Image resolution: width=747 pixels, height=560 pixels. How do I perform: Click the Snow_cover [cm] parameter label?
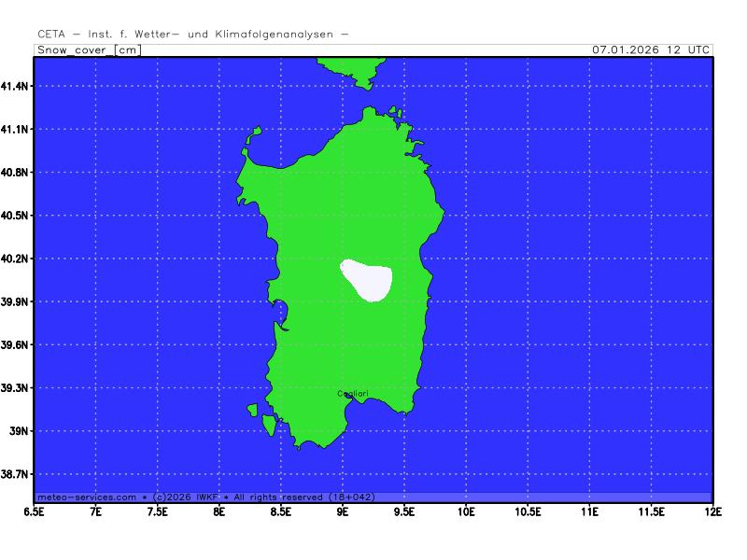(x=89, y=49)
